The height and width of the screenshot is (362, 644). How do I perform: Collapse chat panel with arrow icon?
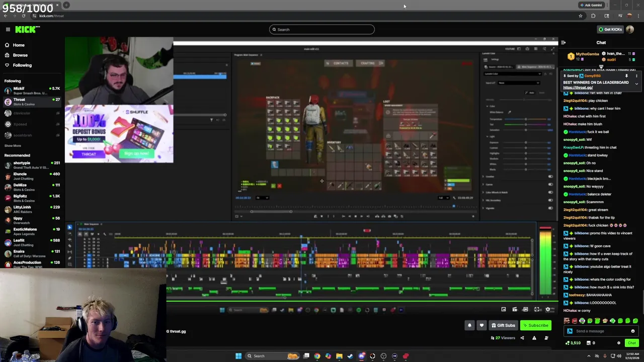563,43
